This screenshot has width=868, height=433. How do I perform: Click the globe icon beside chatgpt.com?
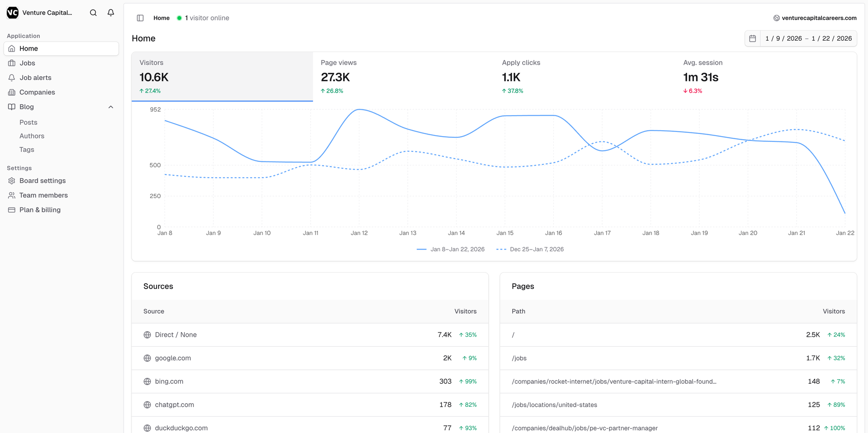point(147,405)
